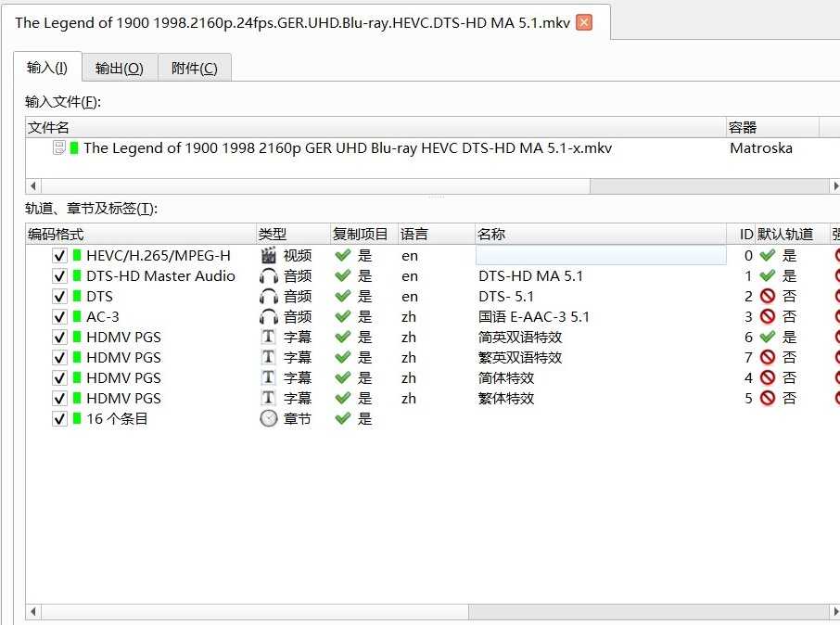Click the headphones icon for DTS-HD Master Audio
This screenshot has width=840, height=625.
(x=268, y=276)
